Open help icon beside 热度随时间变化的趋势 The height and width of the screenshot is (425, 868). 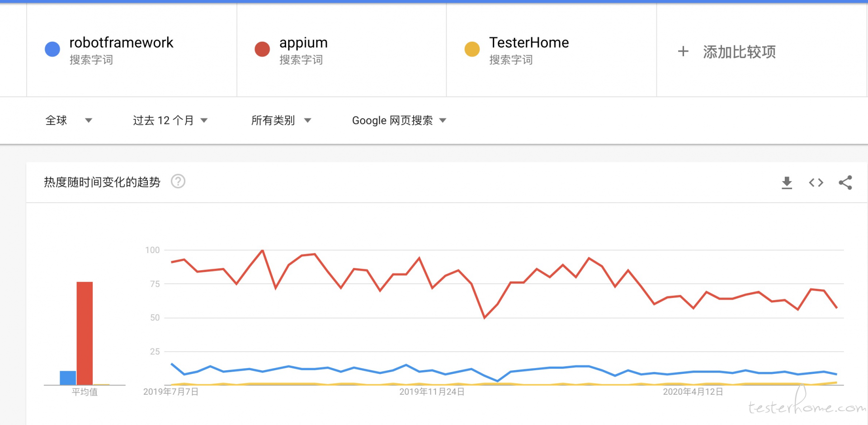pos(178,181)
